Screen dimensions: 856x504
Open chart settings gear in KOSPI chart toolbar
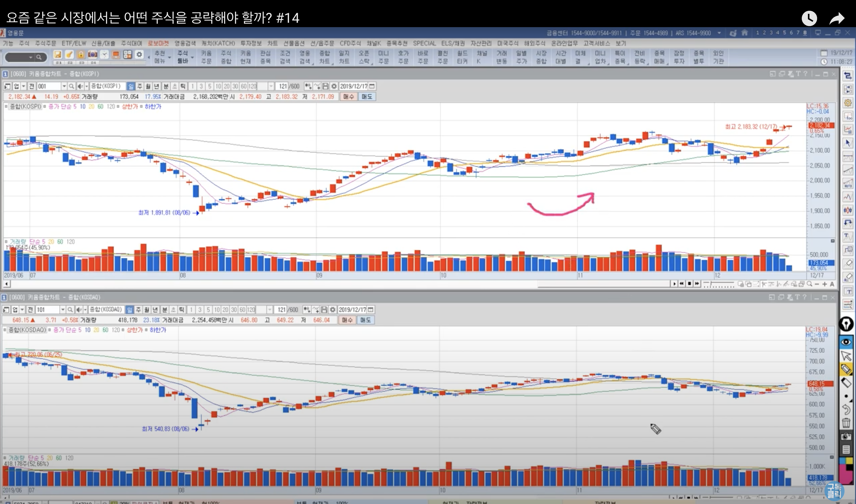(x=334, y=86)
